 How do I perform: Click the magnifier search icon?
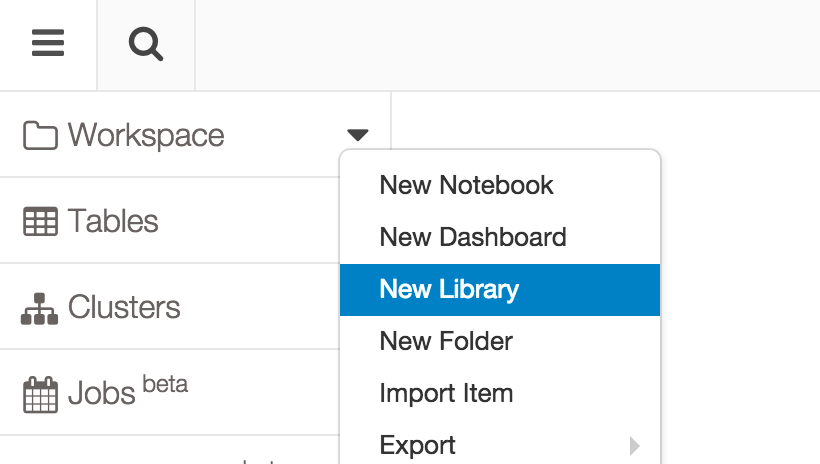146,44
